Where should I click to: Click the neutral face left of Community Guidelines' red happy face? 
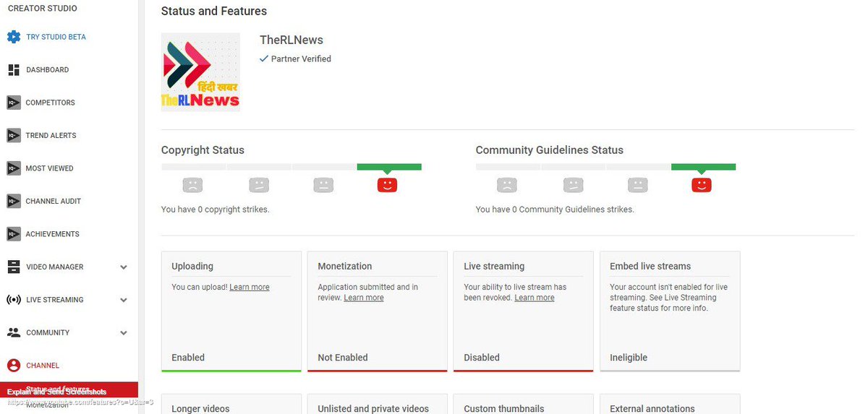tap(637, 185)
